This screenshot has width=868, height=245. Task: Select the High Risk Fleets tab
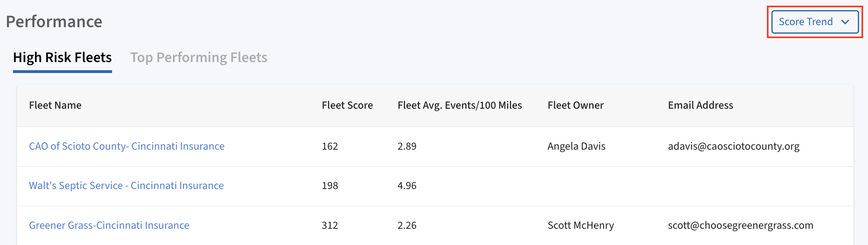coord(63,58)
